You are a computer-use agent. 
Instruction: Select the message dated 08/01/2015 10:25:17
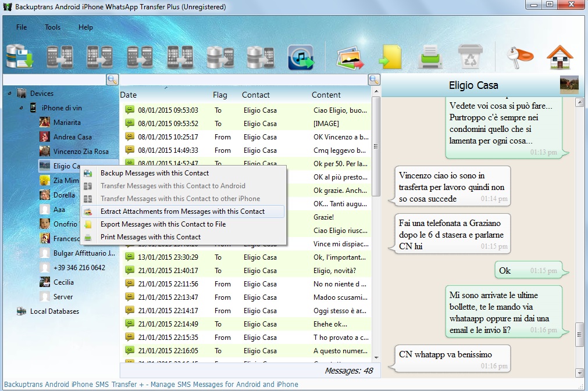[x=246, y=137]
